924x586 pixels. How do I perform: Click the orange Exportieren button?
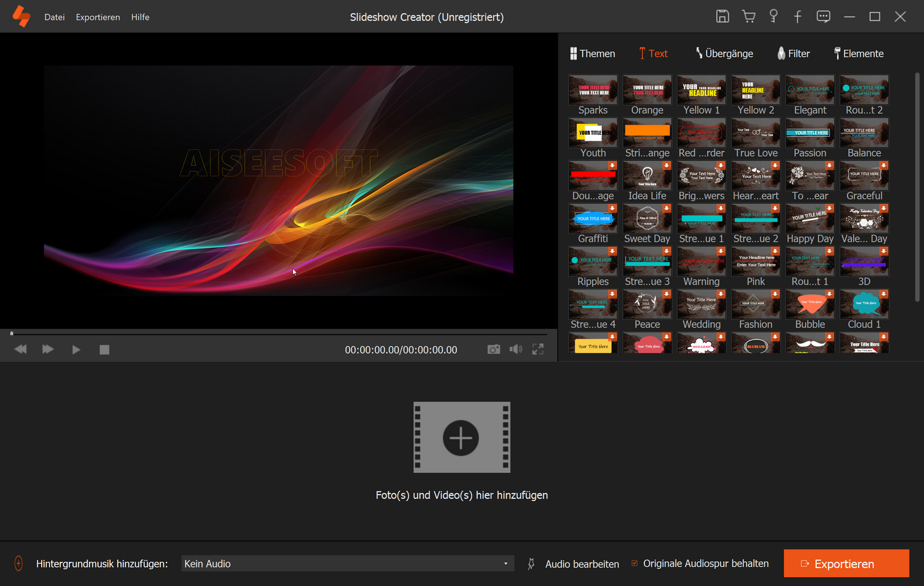click(x=846, y=564)
